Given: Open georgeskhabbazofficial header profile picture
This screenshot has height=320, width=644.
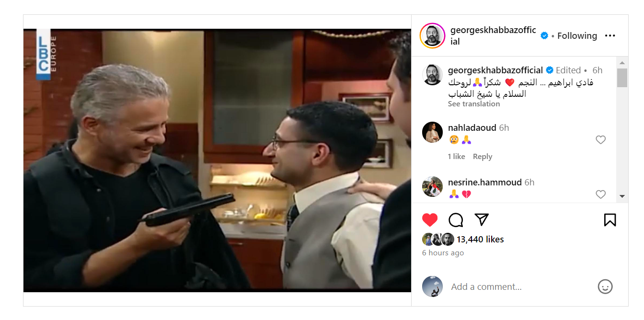Looking at the screenshot, I should click(432, 36).
